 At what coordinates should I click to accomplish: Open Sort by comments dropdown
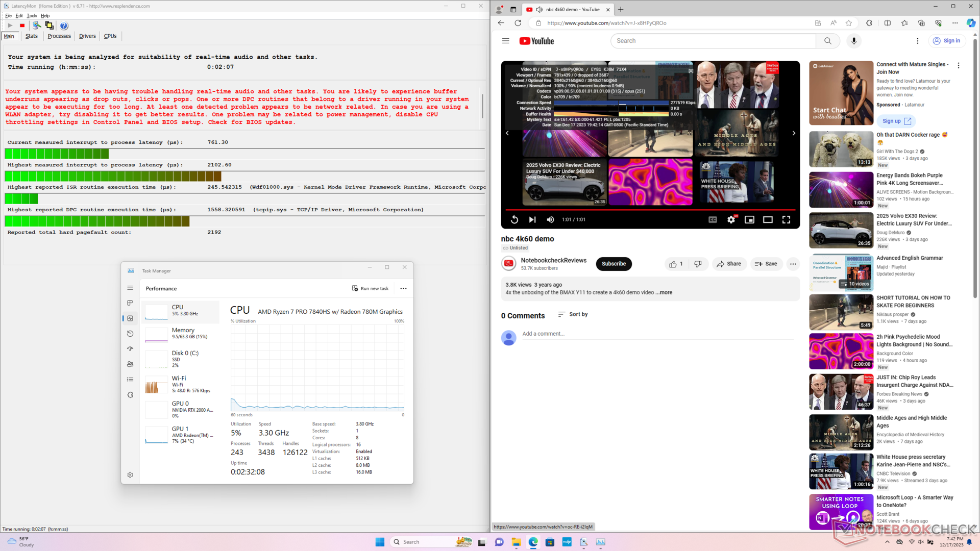pos(573,314)
